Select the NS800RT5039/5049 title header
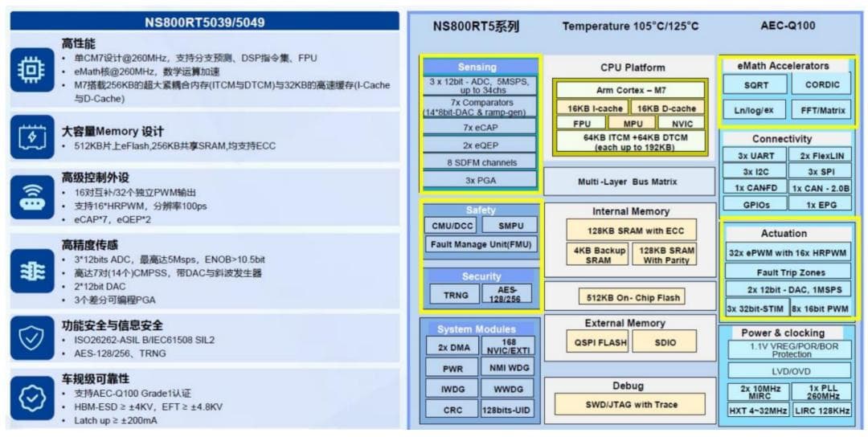The image size is (868, 437). coord(204,22)
